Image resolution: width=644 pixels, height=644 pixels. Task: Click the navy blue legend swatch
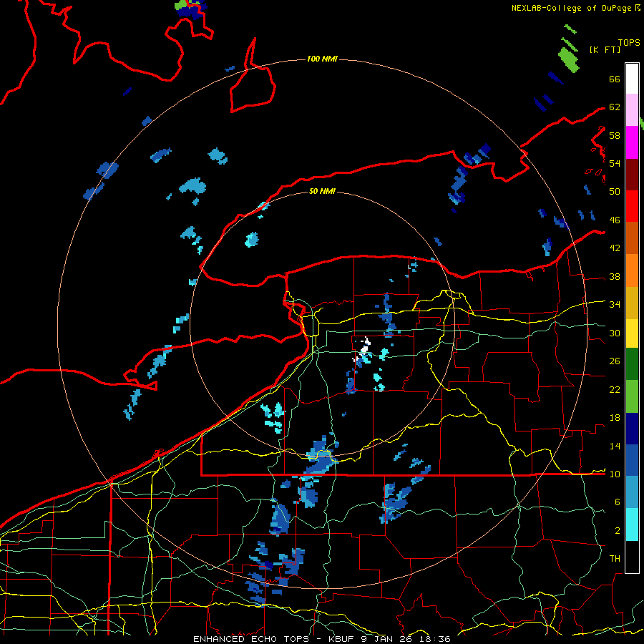[x=632, y=429]
